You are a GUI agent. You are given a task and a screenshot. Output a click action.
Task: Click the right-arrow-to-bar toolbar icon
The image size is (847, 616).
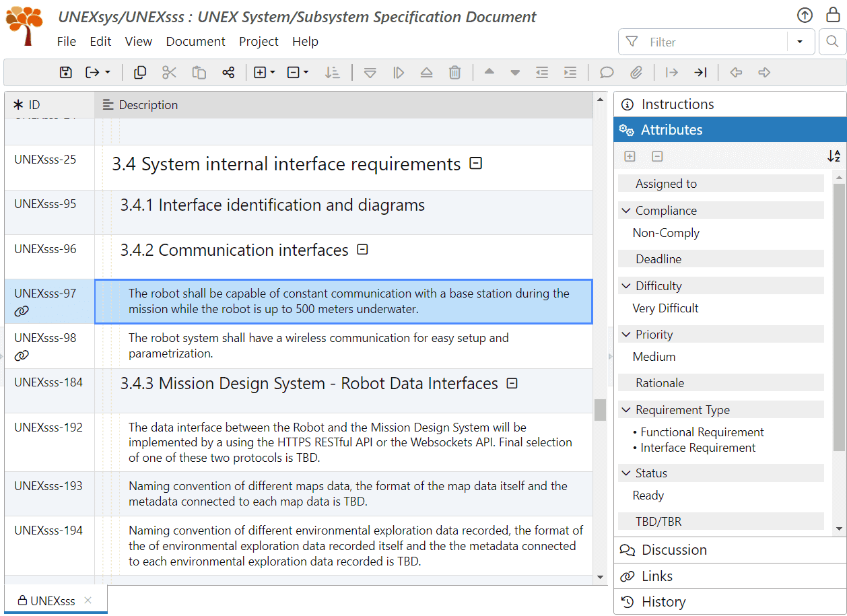[x=700, y=73]
